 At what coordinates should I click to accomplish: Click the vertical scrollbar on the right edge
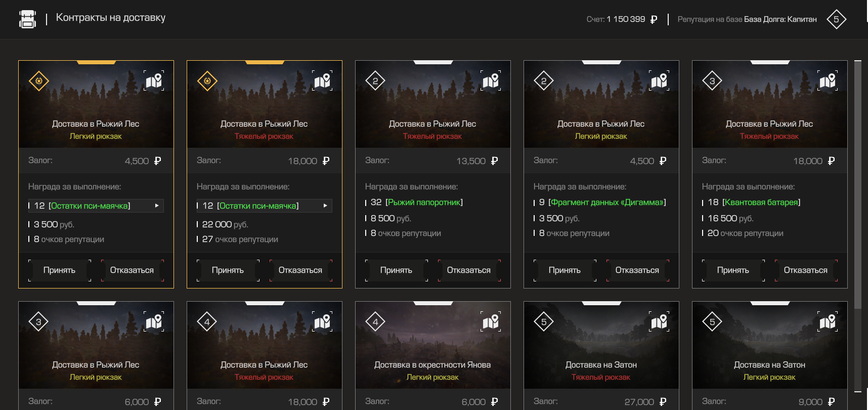857,185
